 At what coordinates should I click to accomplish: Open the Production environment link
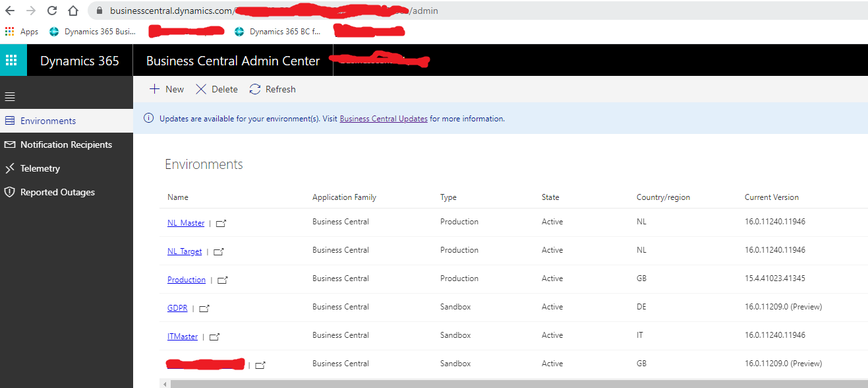pos(187,280)
